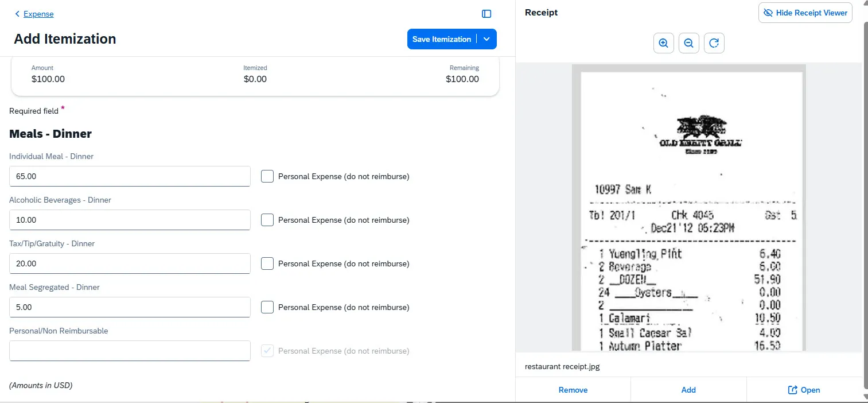
Task: Toggle the side panel layout icon
Action: (486, 14)
